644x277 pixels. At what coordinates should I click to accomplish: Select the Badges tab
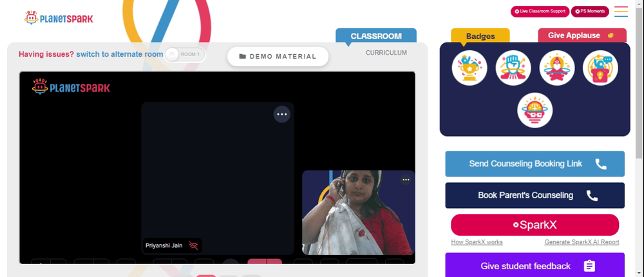(480, 36)
